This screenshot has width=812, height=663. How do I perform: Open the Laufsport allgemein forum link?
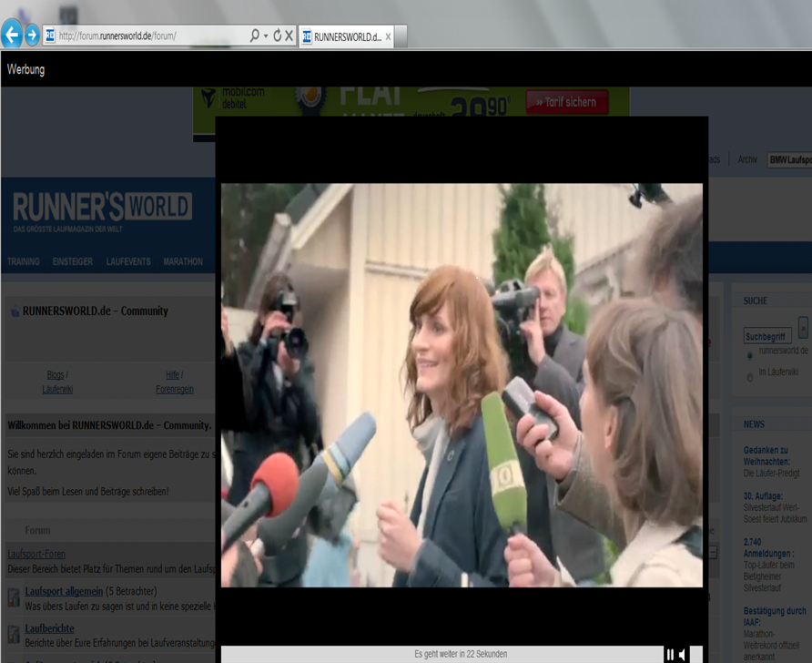coord(64,591)
